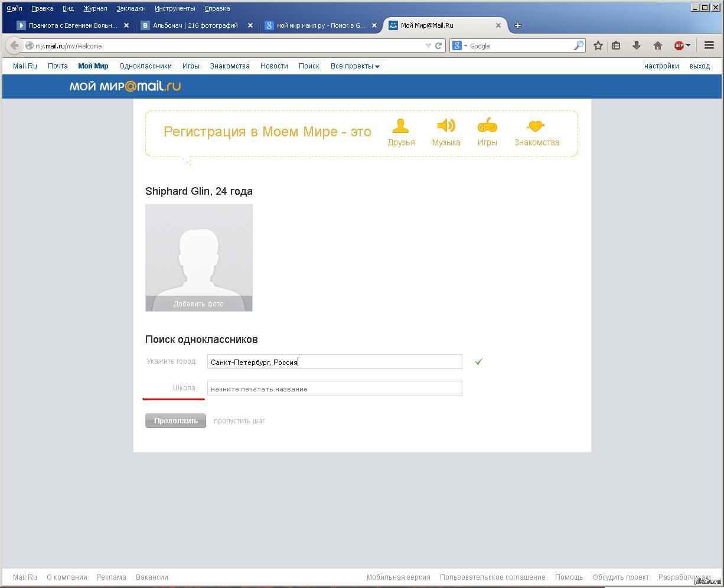Screen dimensions: 724x588
Task: Open the Справка menu
Action: [217, 8]
